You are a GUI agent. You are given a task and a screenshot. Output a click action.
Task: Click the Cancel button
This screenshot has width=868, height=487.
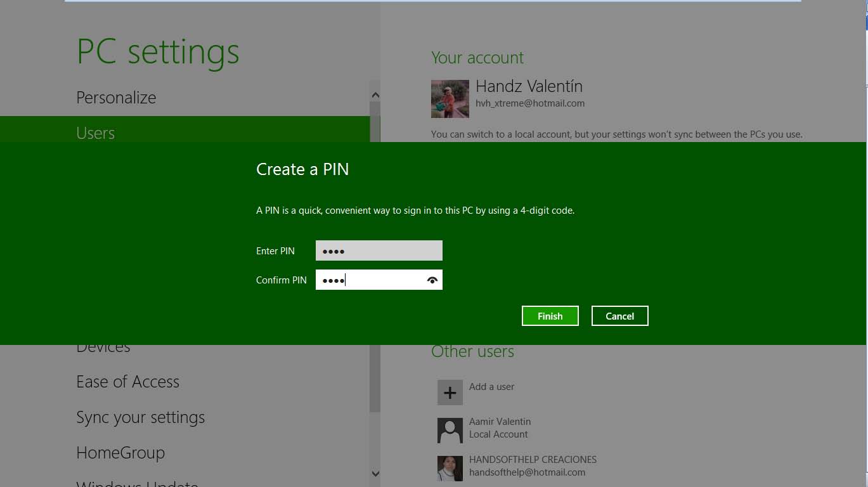click(619, 316)
